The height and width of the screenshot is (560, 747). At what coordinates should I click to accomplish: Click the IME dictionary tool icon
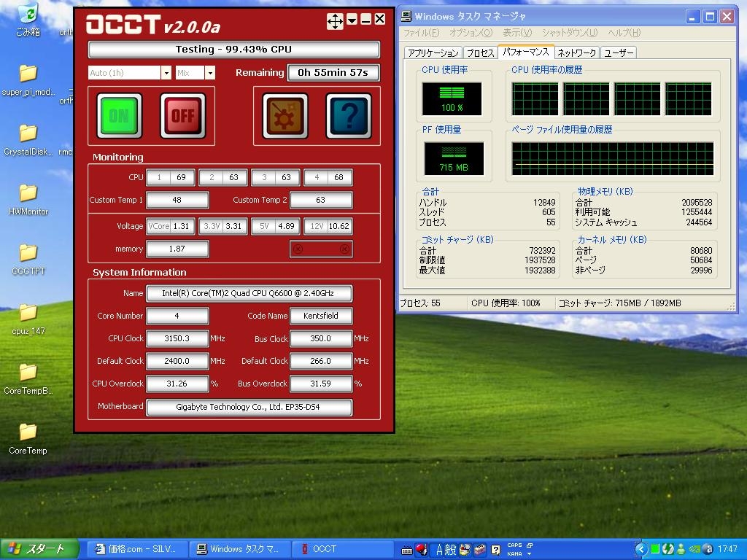tap(465, 550)
